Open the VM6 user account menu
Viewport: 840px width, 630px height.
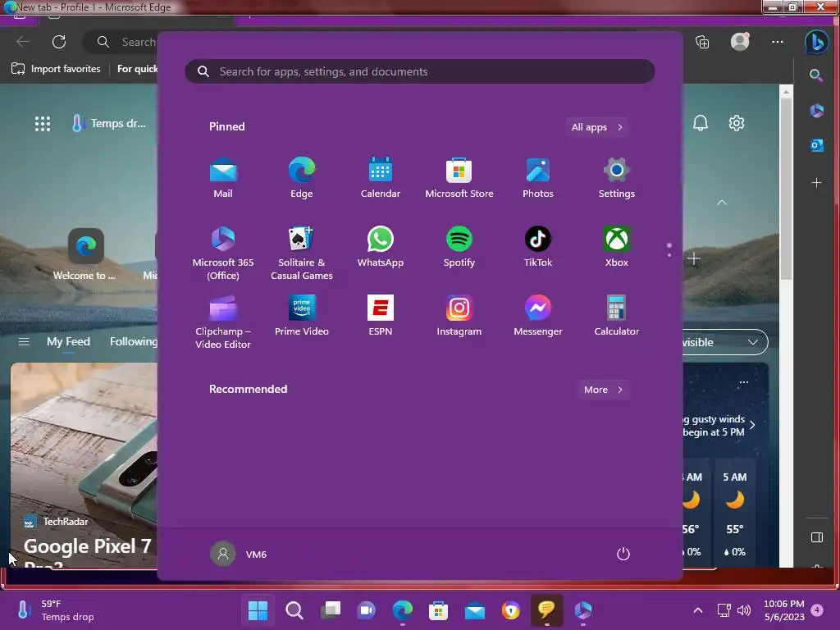(x=239, y=554)
